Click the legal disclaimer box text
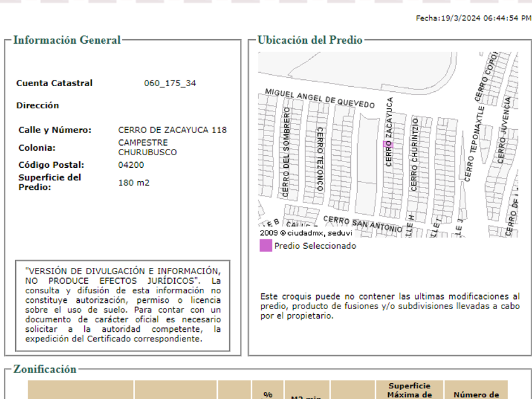The image size is (532, 399). click(x=123, y=305)
